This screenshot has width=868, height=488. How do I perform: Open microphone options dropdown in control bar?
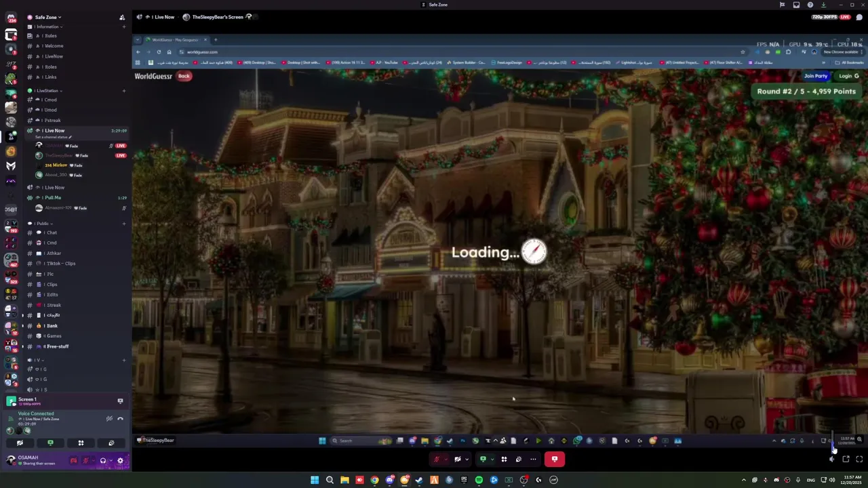click(446, 460)
